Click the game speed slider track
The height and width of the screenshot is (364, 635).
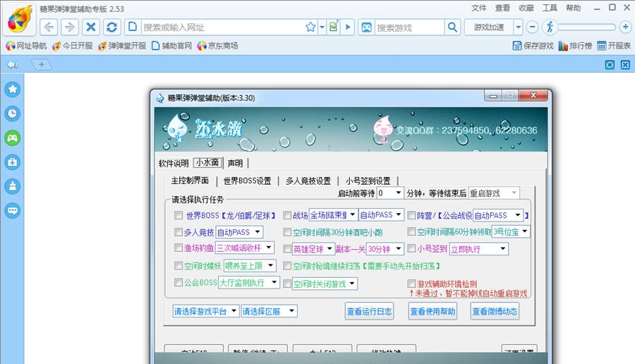pos(586,27)
